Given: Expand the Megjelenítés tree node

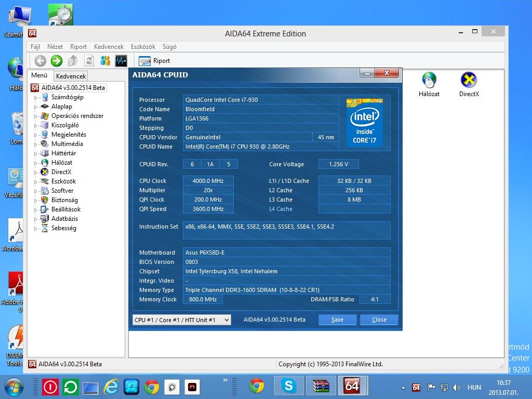Looking at the screenshot, I should (35, 135).
